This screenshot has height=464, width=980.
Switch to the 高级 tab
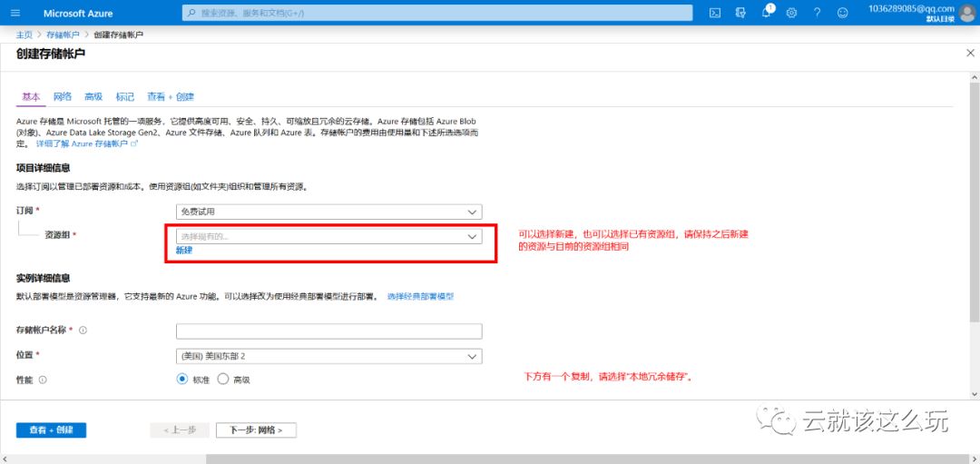(x=93, y=97)
